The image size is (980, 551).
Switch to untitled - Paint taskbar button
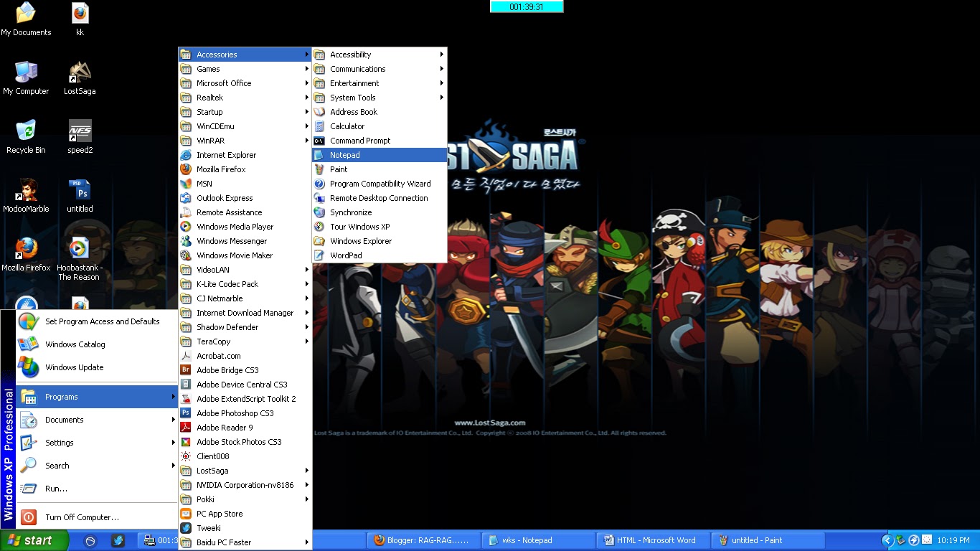(x=768, y=540)
